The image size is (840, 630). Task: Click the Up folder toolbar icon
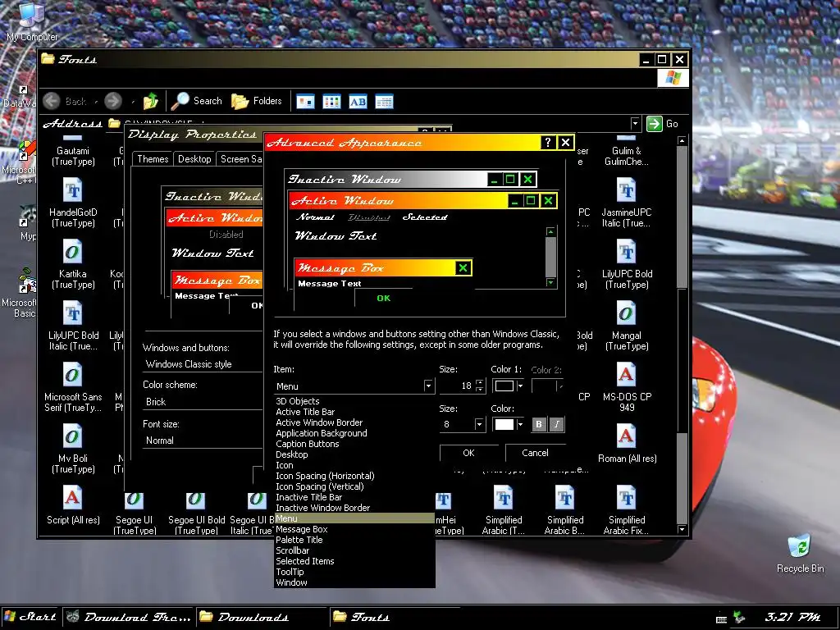(151, 101)
